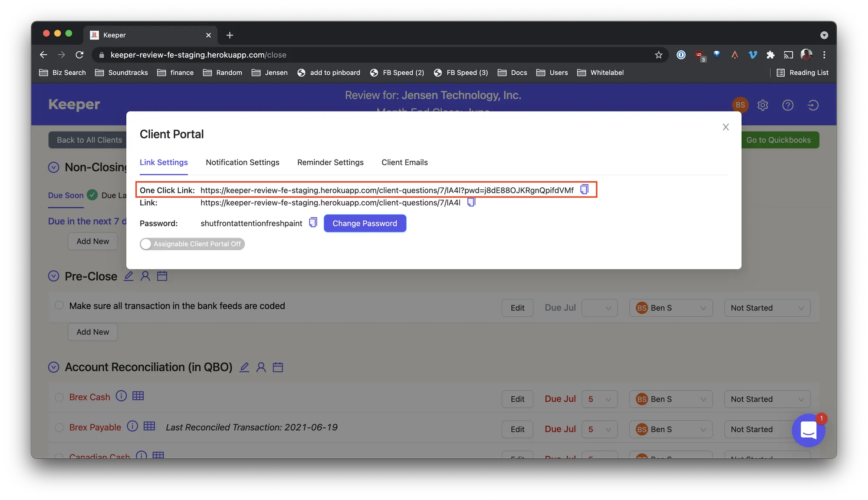Assign user to Account Reconciliation section

(x=261, y=367)
